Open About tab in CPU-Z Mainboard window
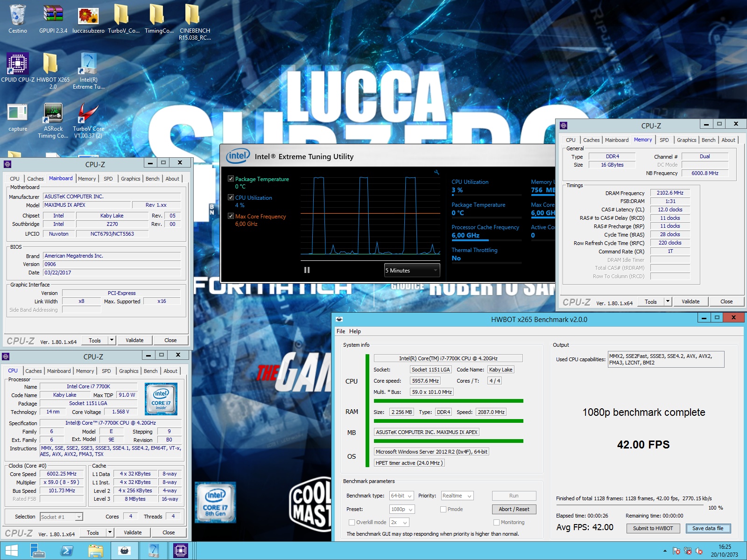 pyautogui.click(x=172, y=179)
